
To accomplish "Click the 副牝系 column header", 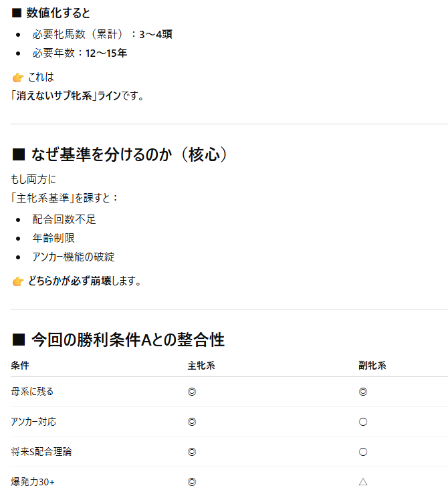I will (x=372, y=366).
